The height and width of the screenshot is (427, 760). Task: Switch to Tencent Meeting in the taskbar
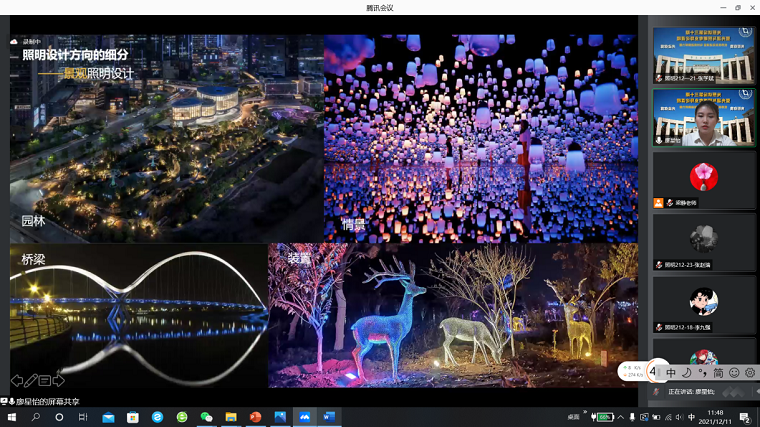pos(304,417)
